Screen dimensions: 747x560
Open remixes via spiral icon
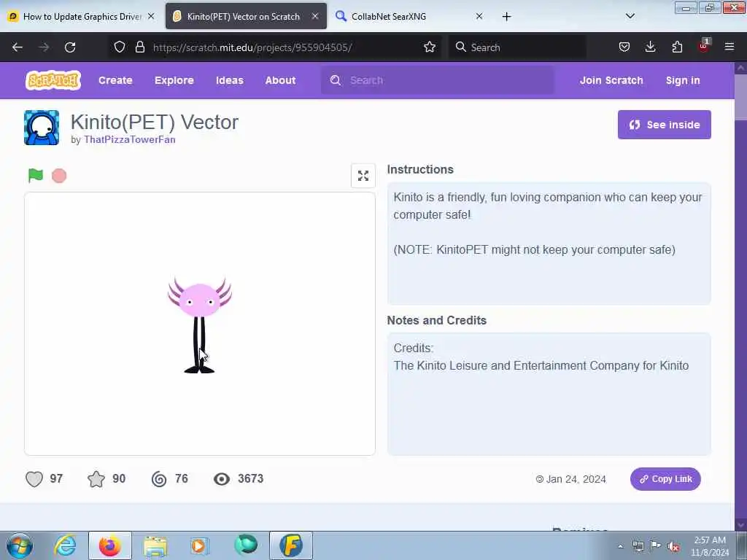point(159,479)
